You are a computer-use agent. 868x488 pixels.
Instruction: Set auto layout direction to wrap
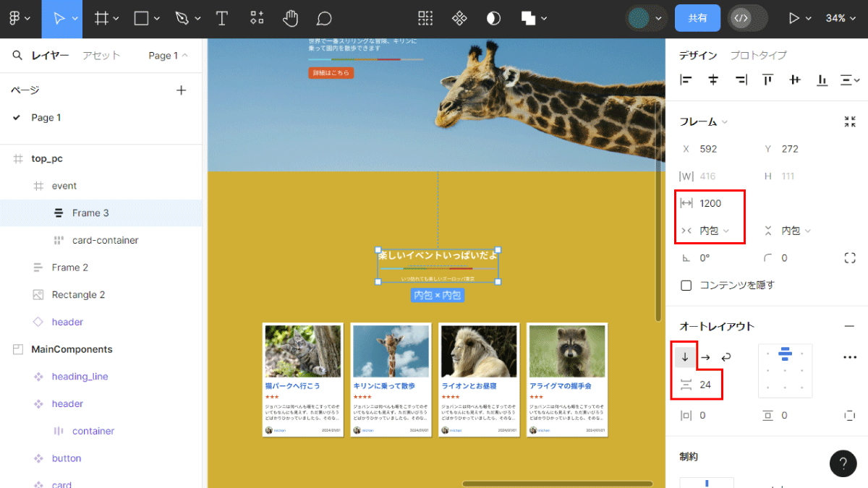coord(726,357)
